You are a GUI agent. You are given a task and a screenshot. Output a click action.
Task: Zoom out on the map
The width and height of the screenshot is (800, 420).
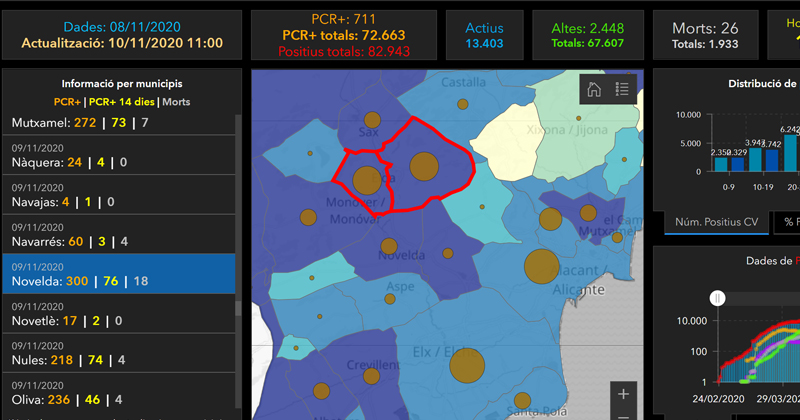(x=623, y=415)
